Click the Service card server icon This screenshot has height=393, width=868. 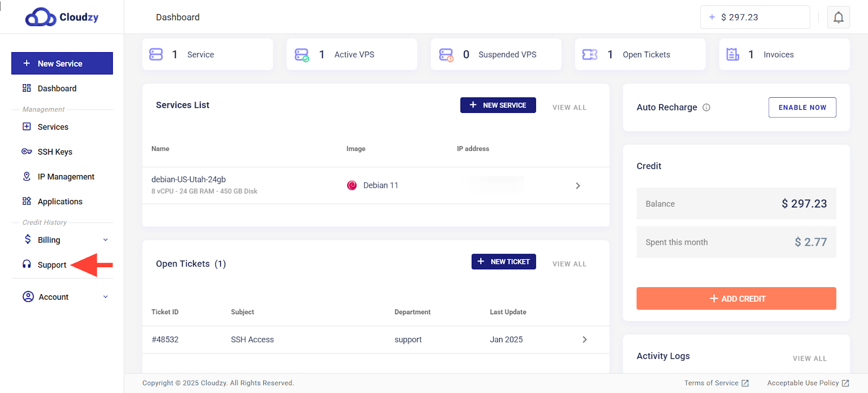(156, 54)
